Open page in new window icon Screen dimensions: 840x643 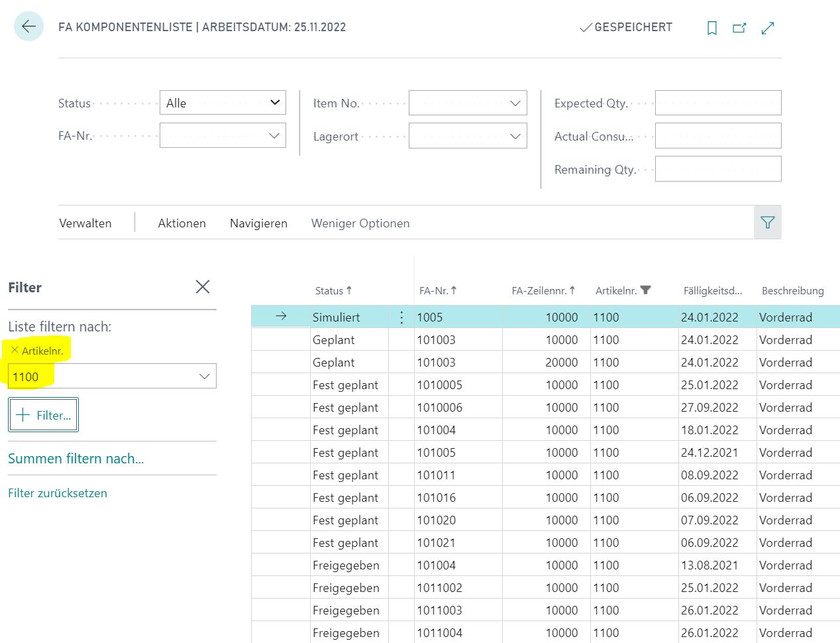[x=739, y=28]
